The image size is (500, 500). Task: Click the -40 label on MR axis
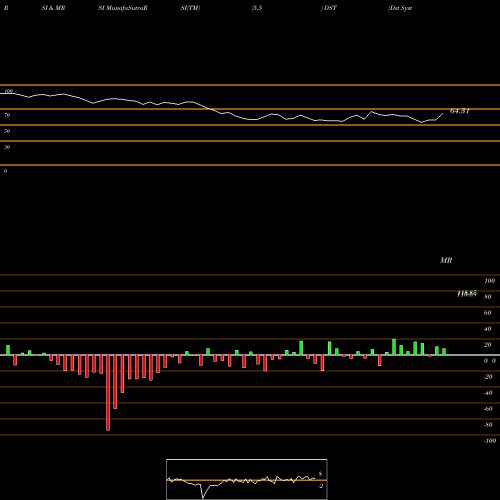tap(488, 393)
